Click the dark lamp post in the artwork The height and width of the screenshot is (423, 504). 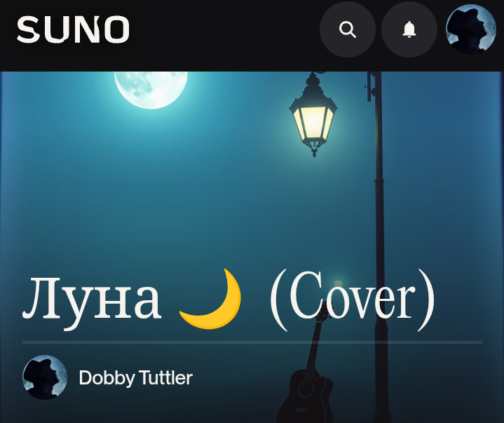[379, 245]
